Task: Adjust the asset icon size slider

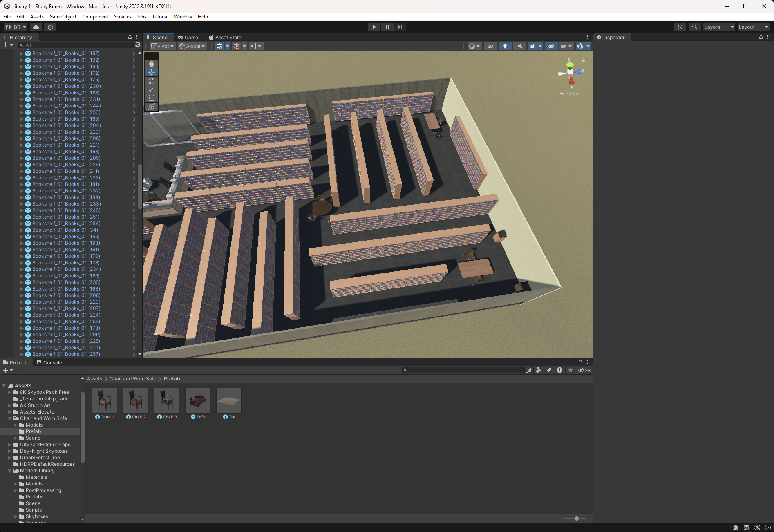Action: 576,519
